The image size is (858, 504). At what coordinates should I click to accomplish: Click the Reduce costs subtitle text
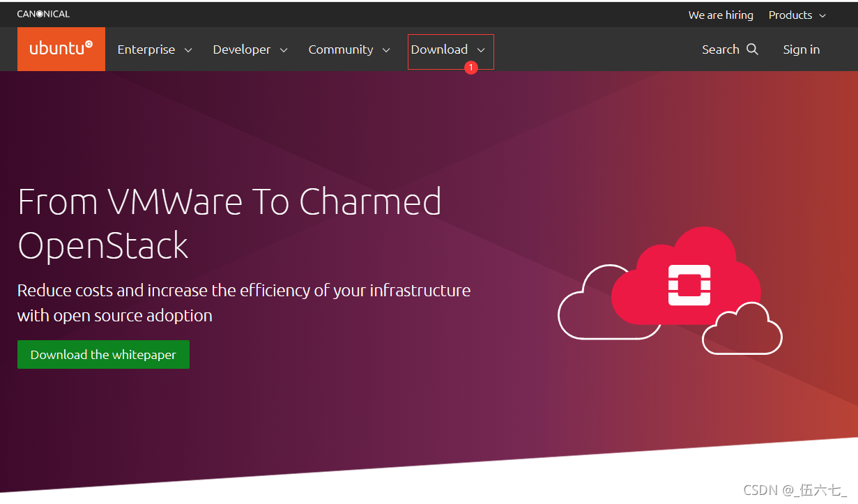[x=244, y=303]
